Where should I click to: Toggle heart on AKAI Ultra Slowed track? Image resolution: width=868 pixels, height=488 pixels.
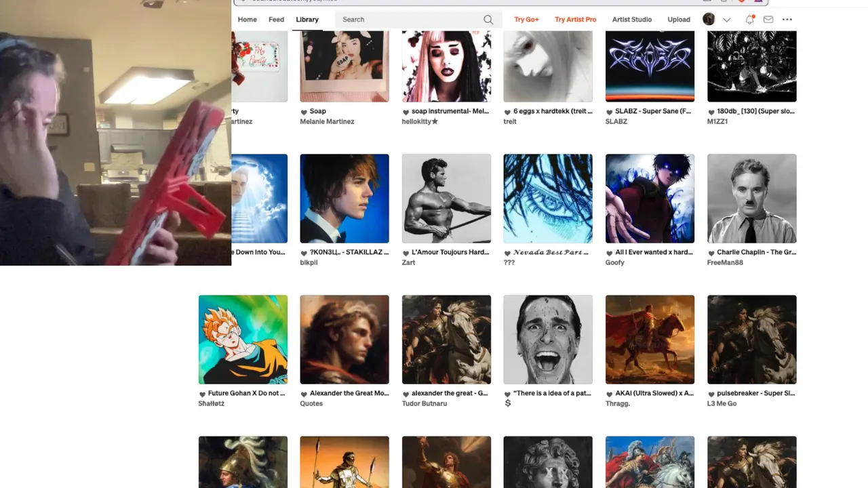click(609, 394)
